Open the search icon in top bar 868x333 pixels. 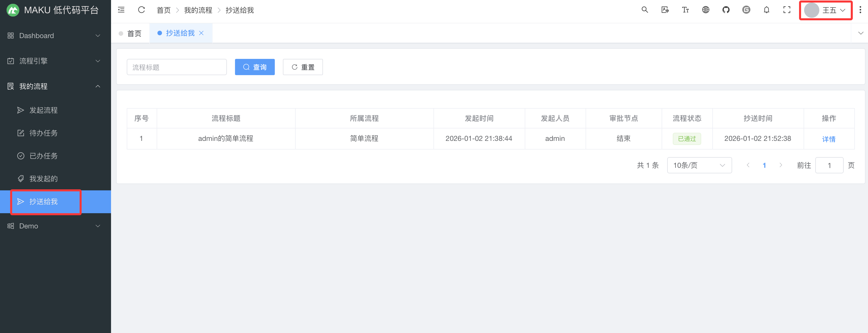coord(645,10)
